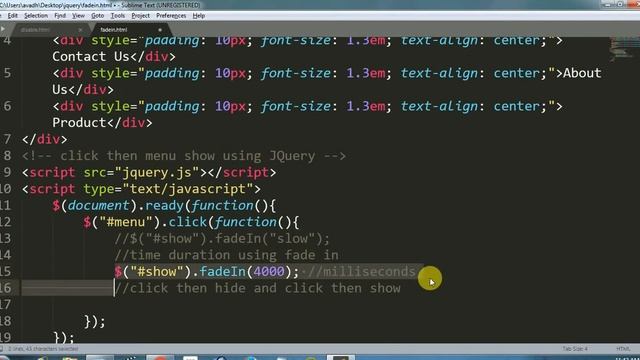Click the text 'Contact Us' in code
The height and width of the screenshot is (360, 640).
click(91, 56)
